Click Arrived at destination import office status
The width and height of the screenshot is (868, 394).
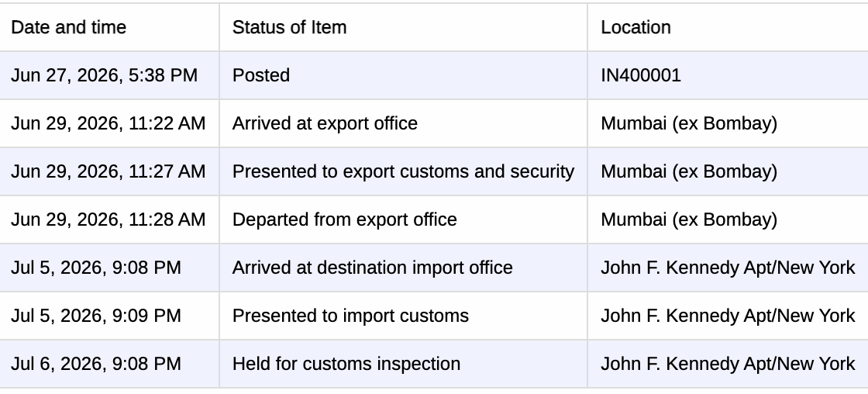coord(373,268)
